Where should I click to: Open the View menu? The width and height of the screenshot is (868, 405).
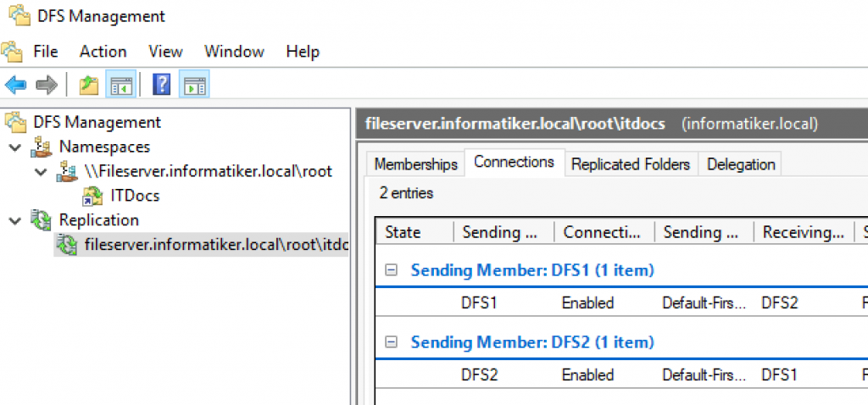pos(165,52)
